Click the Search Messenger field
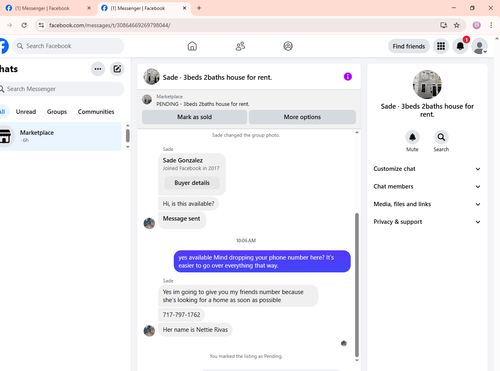 click(x=62, y=89)
